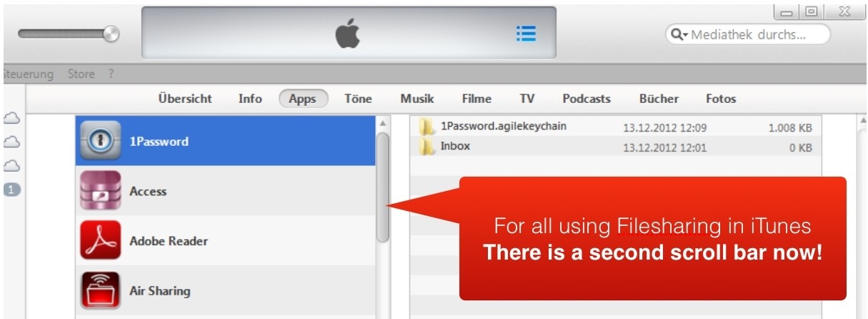Click the Adobe Reader app icon

click(100, 241)
